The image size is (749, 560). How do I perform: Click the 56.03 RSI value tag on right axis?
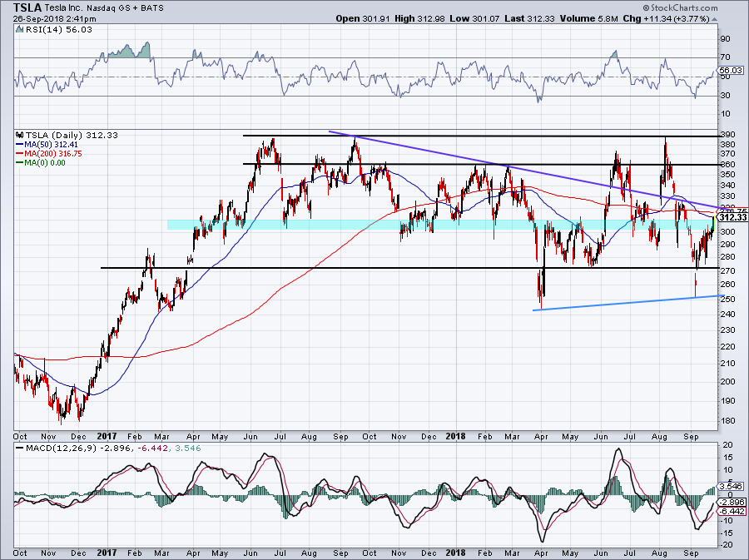(731, 70)
